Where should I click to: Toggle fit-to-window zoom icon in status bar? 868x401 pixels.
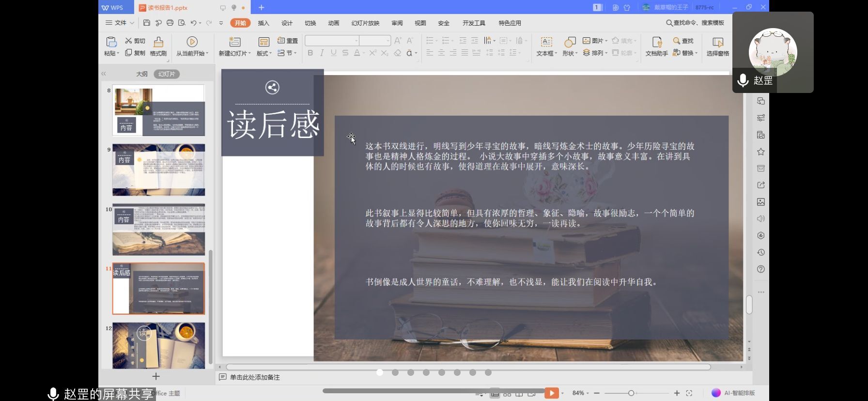coord(689,393)
